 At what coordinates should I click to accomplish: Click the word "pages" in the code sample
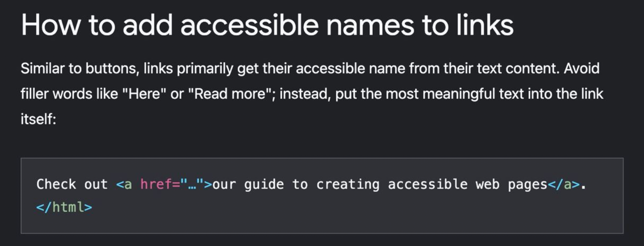[527, 184]
